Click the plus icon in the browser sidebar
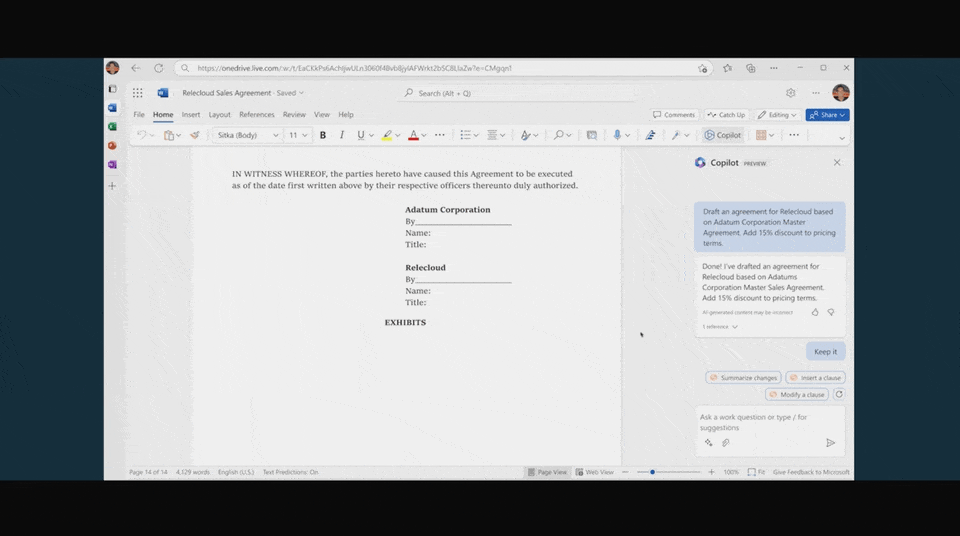 coord(113,186)
